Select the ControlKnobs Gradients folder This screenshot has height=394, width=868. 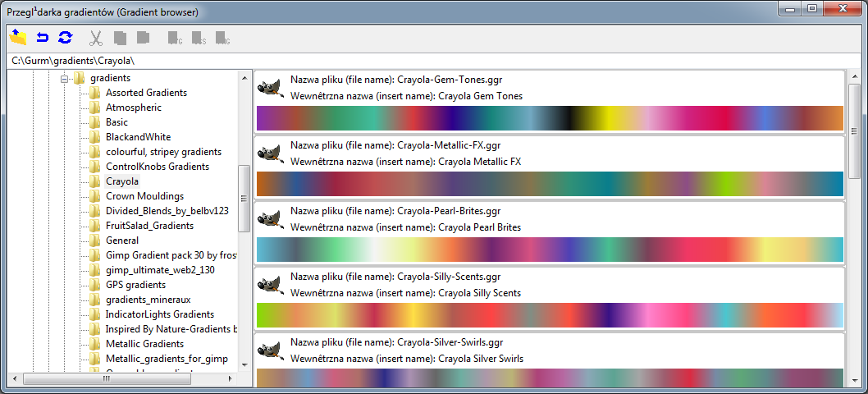(x=158, y=167)
